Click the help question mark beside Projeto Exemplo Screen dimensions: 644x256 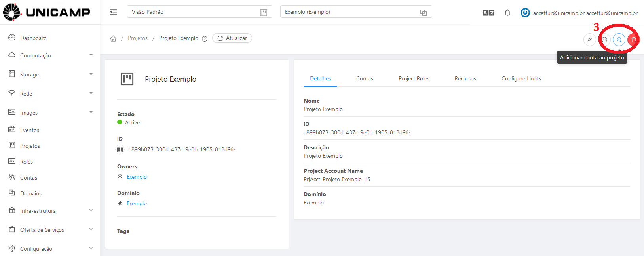205,39
